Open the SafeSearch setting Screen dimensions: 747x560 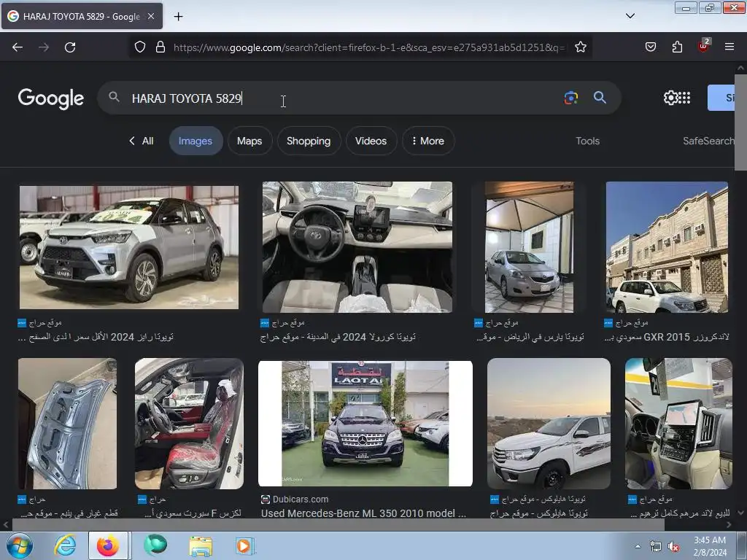pos(708,141)
